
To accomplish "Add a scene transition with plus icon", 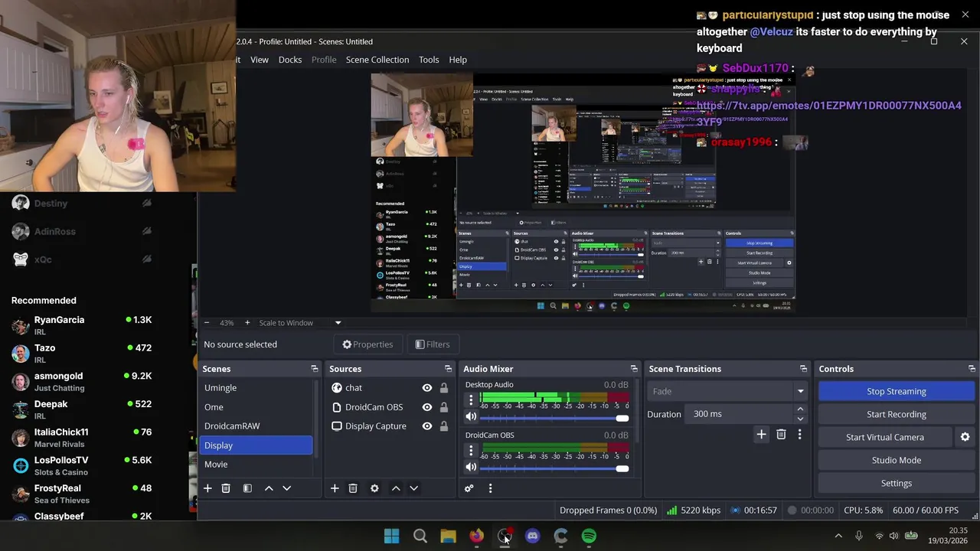I will 761,435.
